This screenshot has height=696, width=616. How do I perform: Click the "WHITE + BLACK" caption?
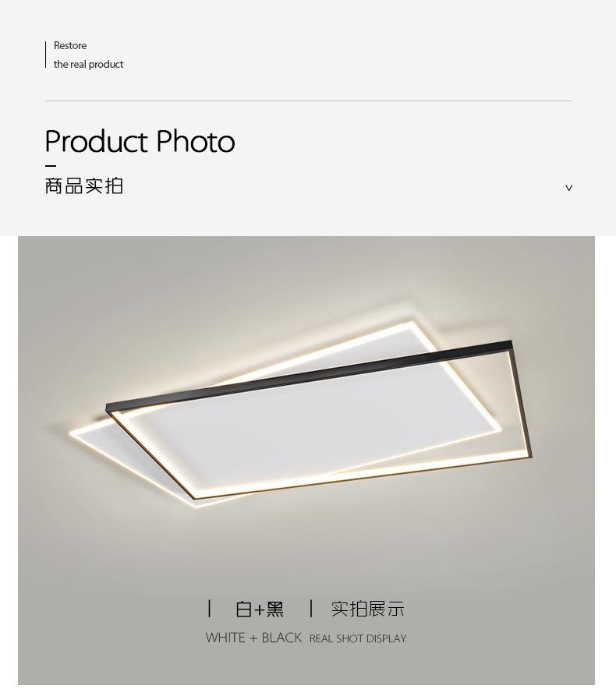tap(253, 638)
